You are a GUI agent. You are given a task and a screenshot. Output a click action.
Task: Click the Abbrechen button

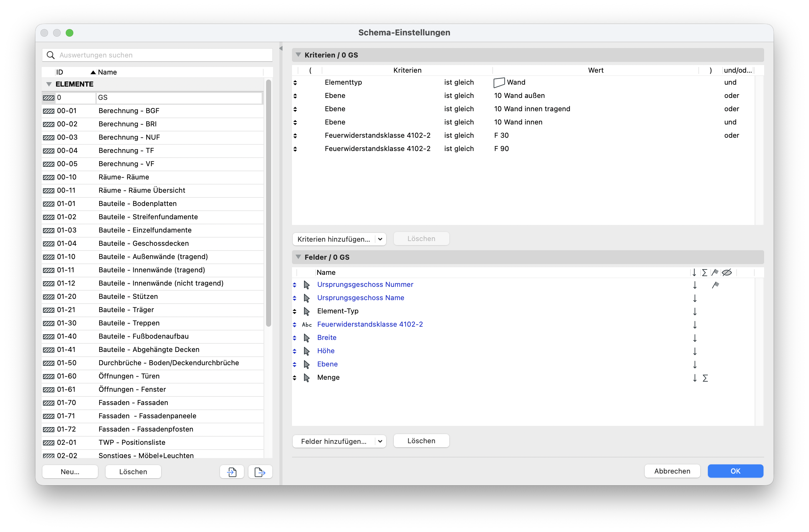pos(672,471)
